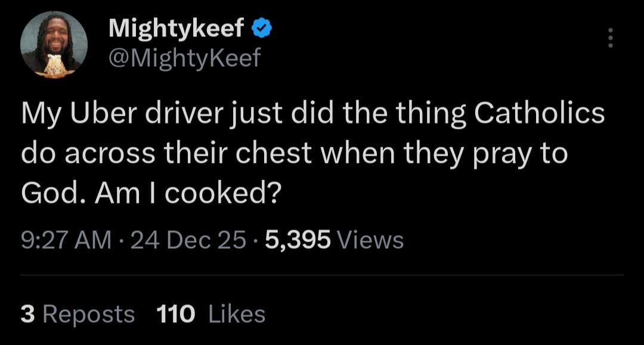Click the Mightykeef display name
Viewport: 644px width, 345px height.
point(177,28)
